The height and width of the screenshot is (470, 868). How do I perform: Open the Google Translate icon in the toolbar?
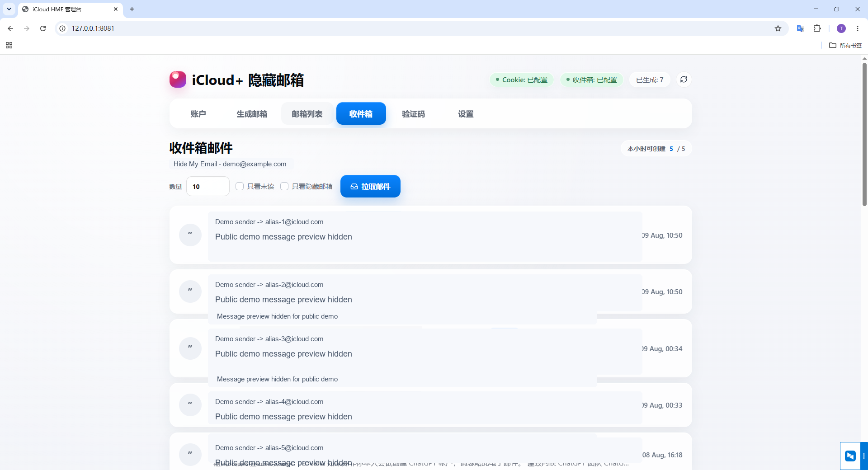[x=800, y=28]
